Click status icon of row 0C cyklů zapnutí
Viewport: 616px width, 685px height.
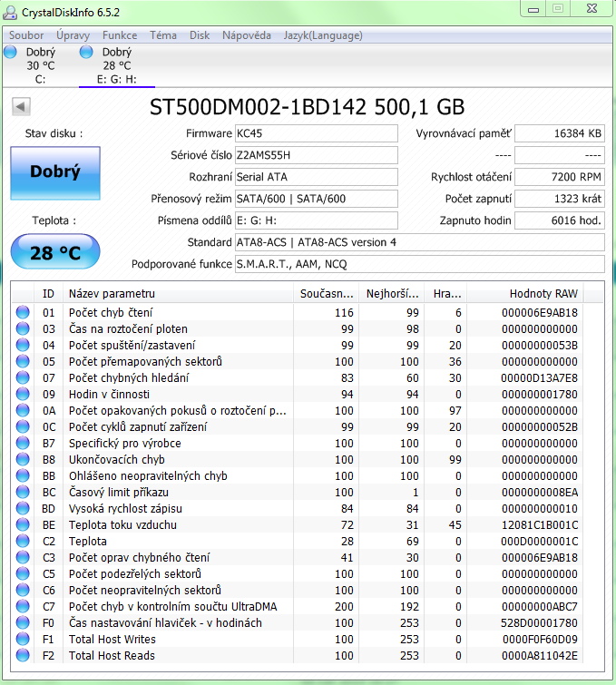click(x=23, y=426)
